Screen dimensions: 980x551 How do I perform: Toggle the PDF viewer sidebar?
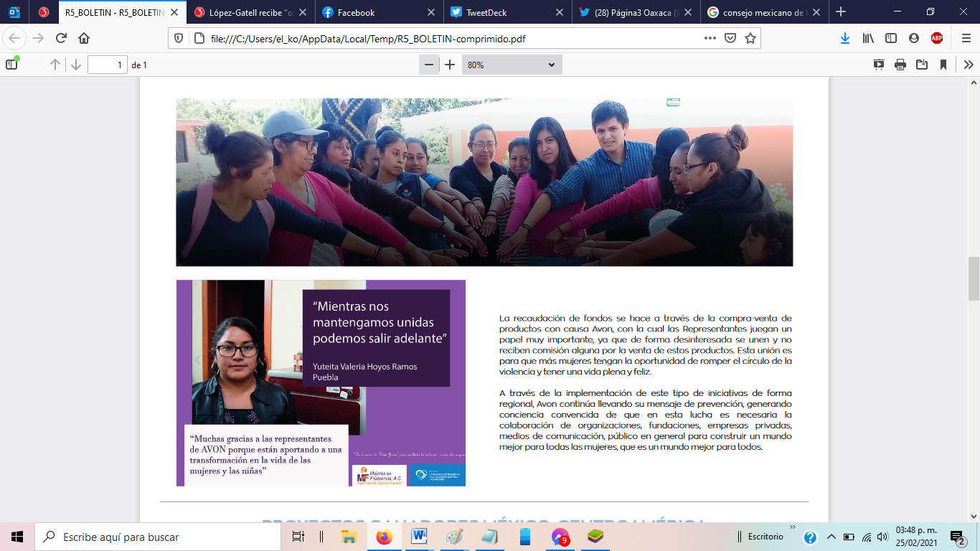point(11,65)
